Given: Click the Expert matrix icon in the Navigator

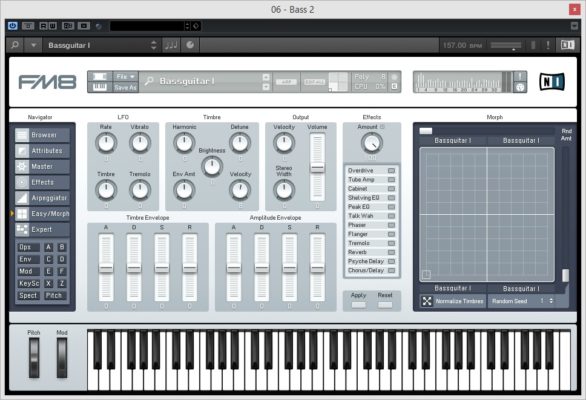Looking at the screenshot, I should tap(22, 230).
